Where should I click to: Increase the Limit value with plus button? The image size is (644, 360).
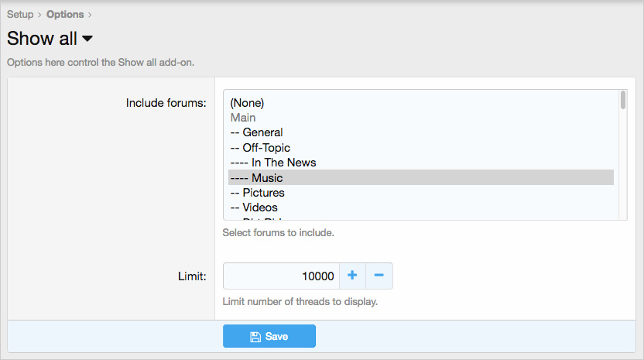[351, 276]
